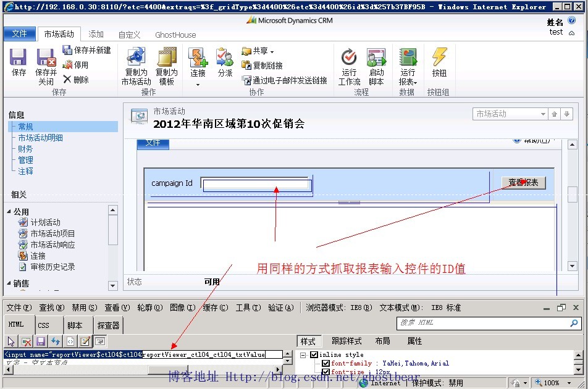Open 市场活动响应 related item
This screenshot has width=588, height=389.
pos(46,245)
